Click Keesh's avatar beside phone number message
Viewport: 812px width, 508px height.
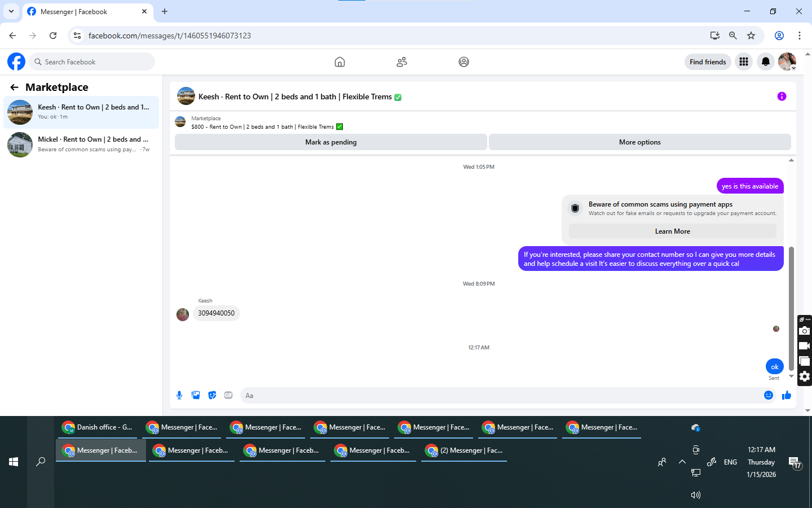coord(183,314)
